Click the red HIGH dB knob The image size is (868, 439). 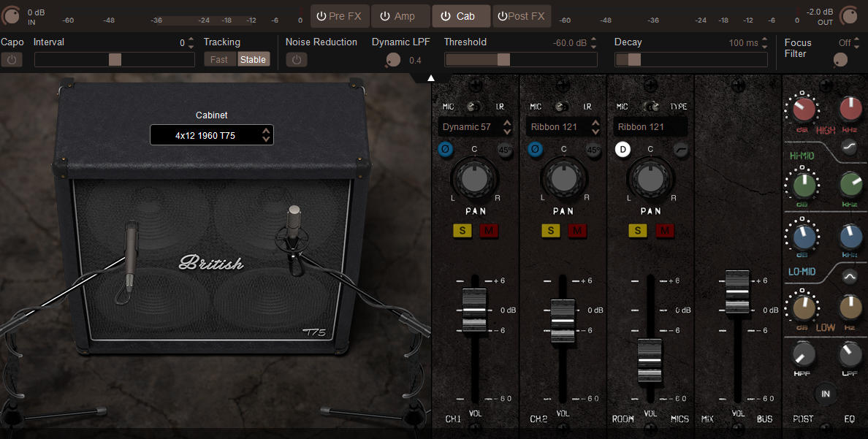tap(804, 109)
